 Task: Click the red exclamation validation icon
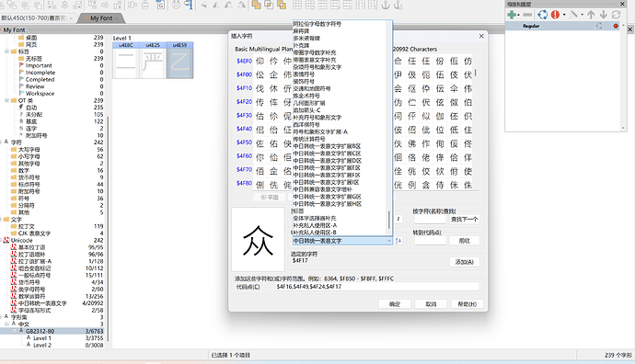click(x=555, y=15)
